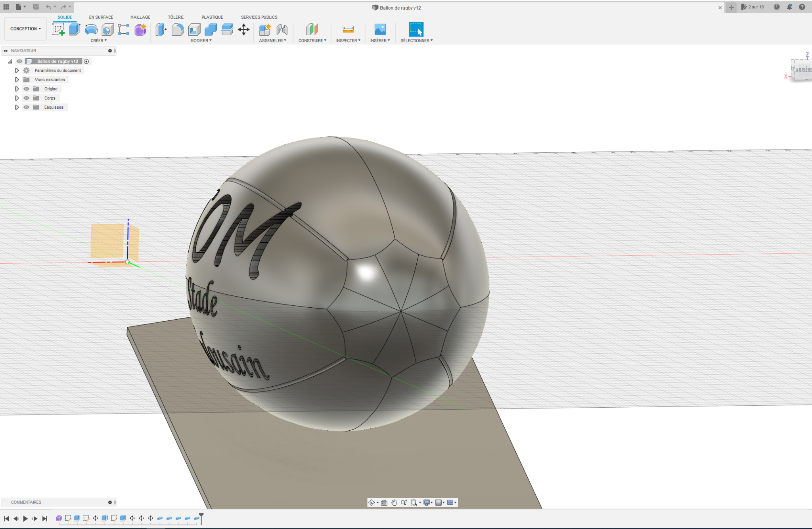This screenshot has height=529, width=812.
Task: Activate the Ballon de rugby v12 radio button
Action: click(86, 61)
